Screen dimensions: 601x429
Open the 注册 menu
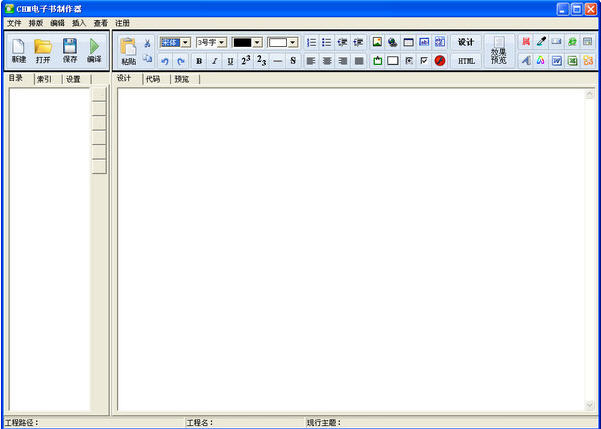[122, 23]
